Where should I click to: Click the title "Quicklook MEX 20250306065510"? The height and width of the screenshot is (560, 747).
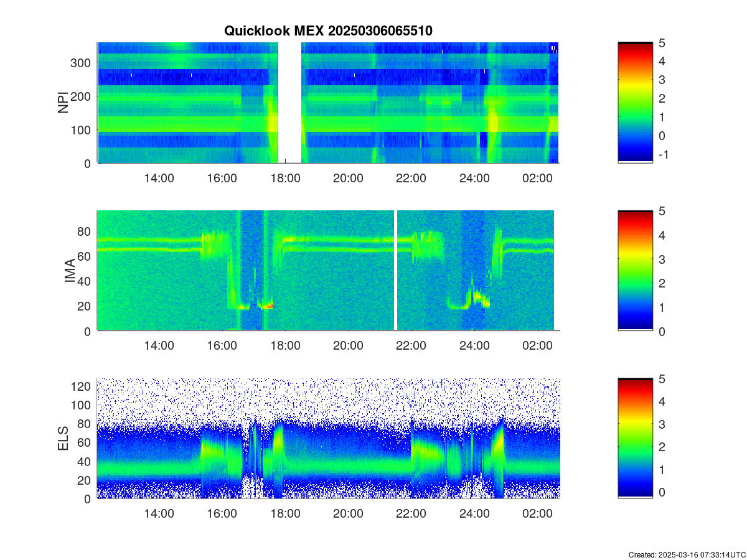(328, 30)
